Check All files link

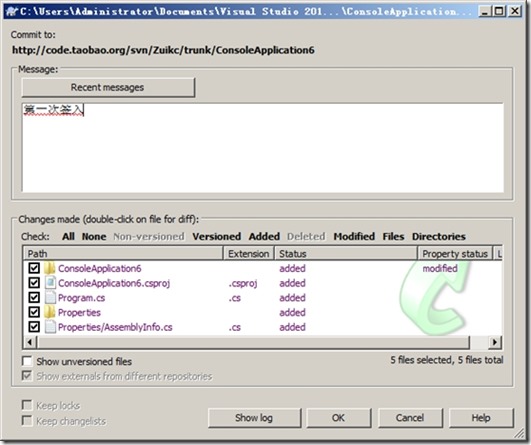[68, 236]
